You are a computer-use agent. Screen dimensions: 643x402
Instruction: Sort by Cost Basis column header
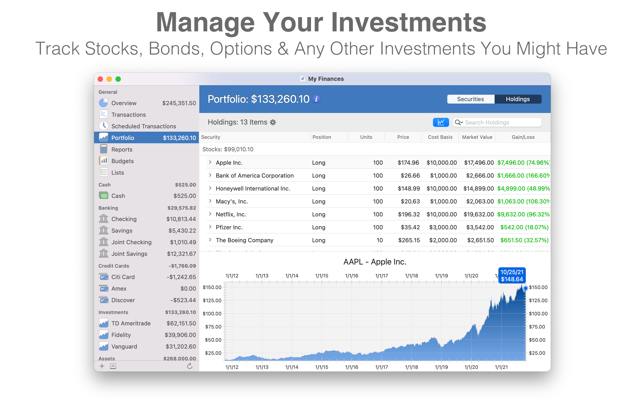(x=440, y=137)
